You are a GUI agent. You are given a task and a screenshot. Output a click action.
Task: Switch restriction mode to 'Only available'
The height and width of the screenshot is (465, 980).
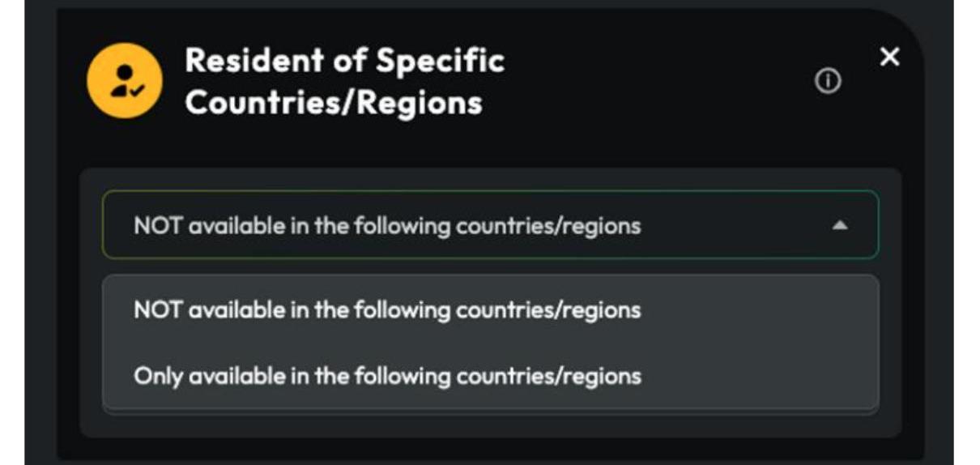(x=387, y=376)
